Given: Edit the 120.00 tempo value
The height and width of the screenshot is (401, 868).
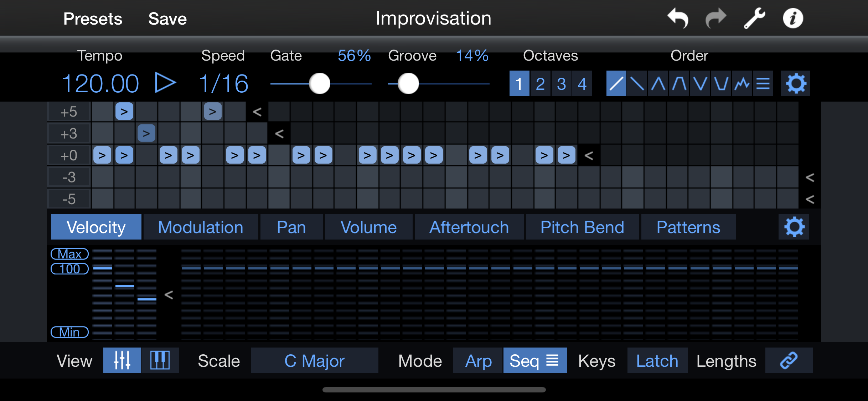Looking at the screenshot, I should pos(100,84).
